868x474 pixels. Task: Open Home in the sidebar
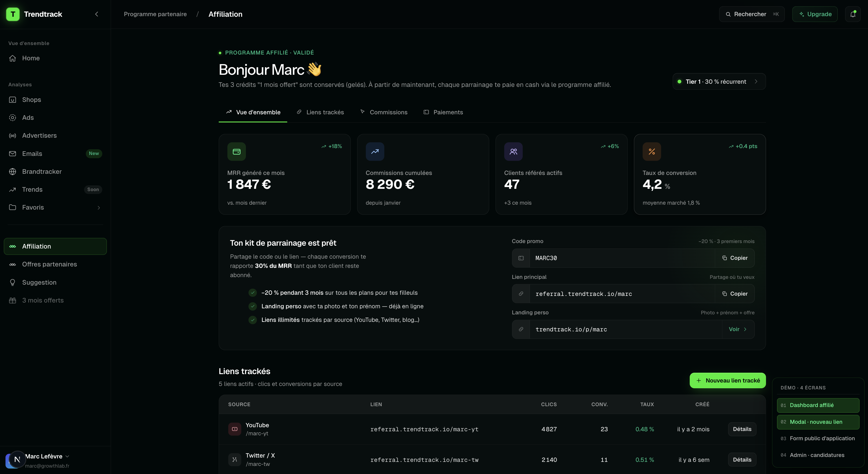point(55,58)
